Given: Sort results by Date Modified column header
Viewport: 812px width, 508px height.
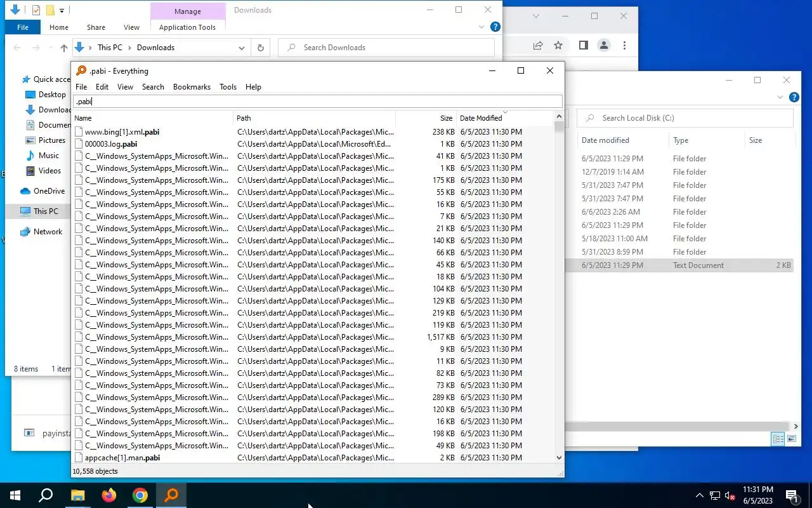Looking at the screenshot, I should coord(504,118).
